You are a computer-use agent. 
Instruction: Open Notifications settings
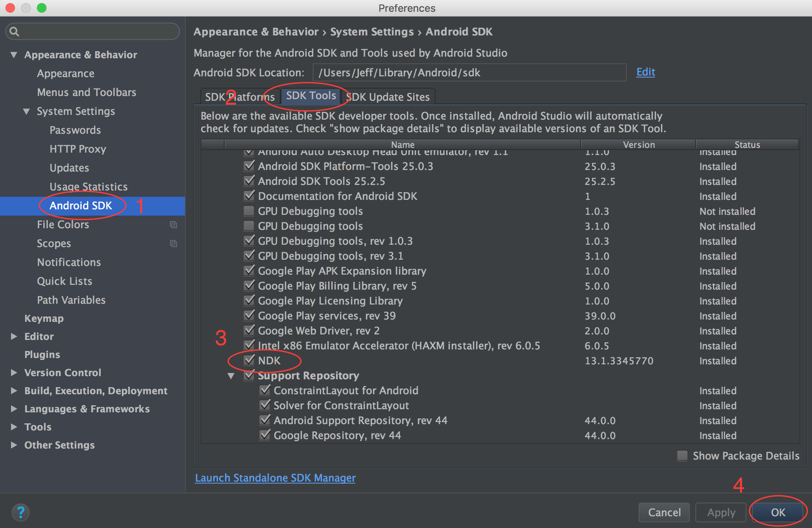tap(69, 262)
